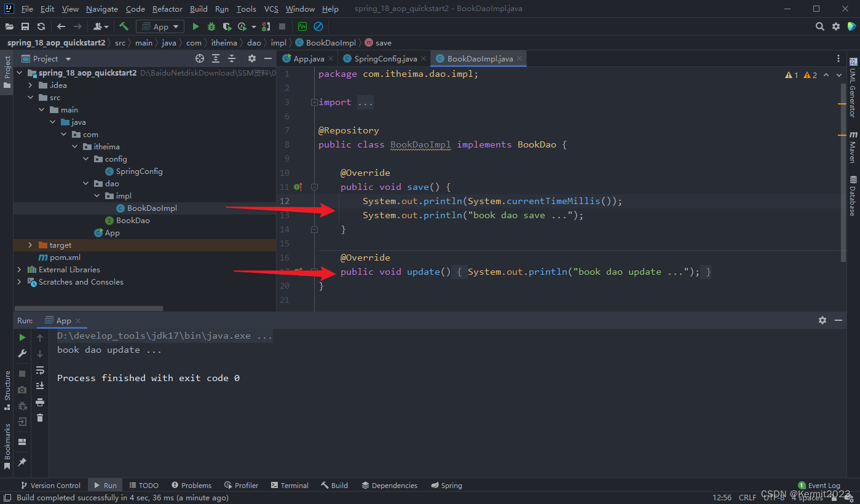Expand all in Project panel
This screenshot has height=504, width=860.
click(x=216, y=58)
